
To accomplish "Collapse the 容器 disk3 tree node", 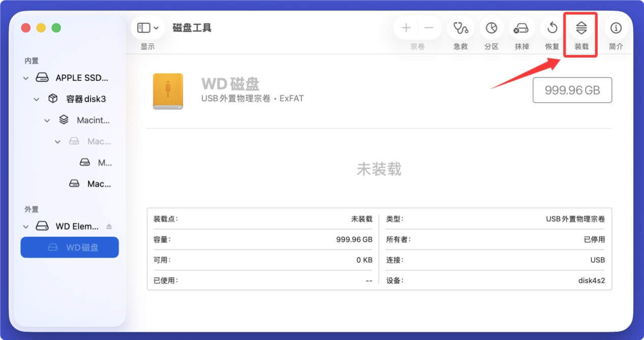I will tap(36, 99).
